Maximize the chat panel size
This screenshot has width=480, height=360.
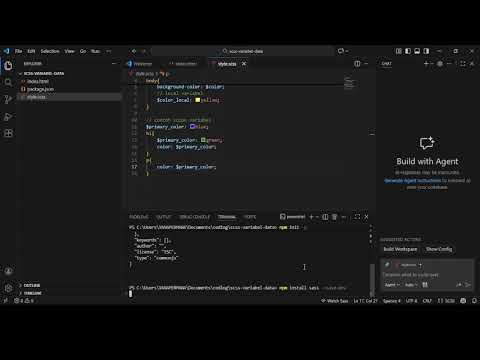tap(463, 63)
